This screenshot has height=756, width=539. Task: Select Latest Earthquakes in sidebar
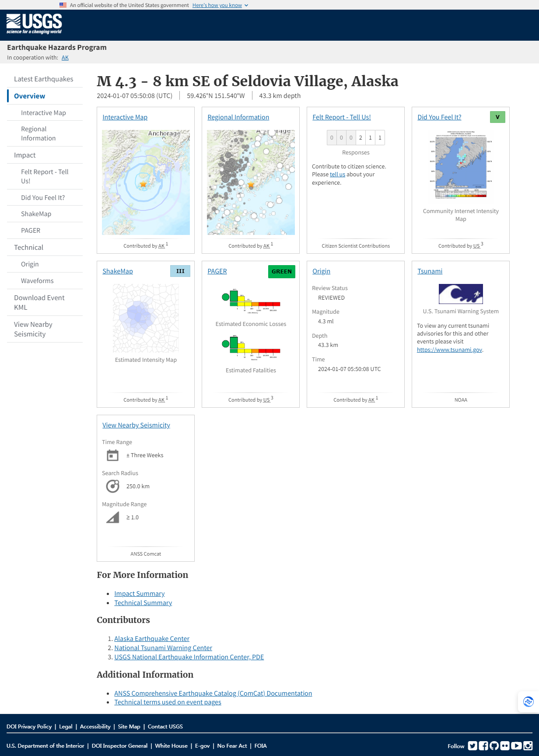click(44, 79)
